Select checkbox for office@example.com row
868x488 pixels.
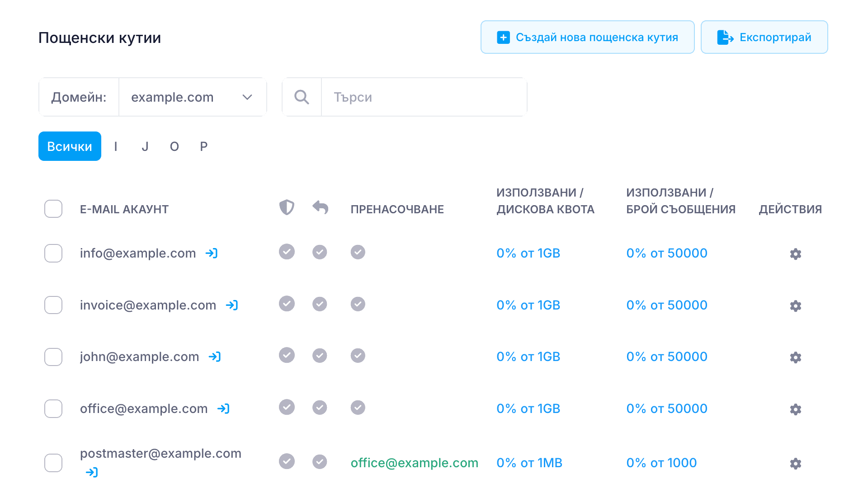(53, 409)
